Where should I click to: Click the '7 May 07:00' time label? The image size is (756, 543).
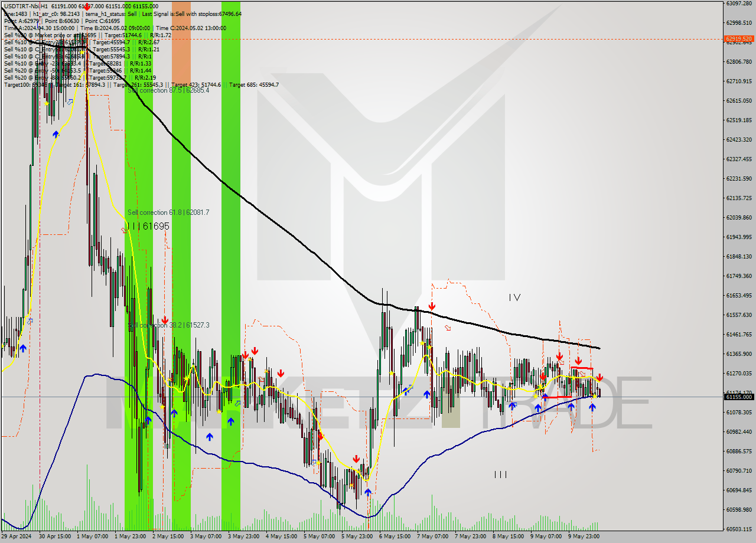(432, 537)
